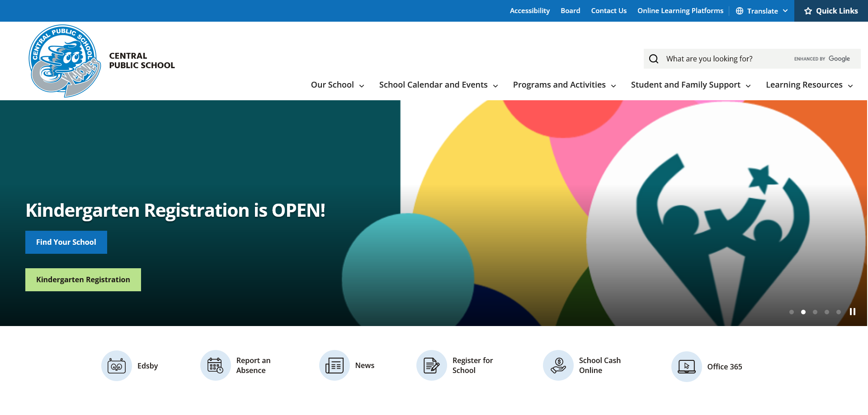The width and height of the screenshot is (868, 415).
Task: Go to the first slide dot
Action: click(x=792, y=312)
